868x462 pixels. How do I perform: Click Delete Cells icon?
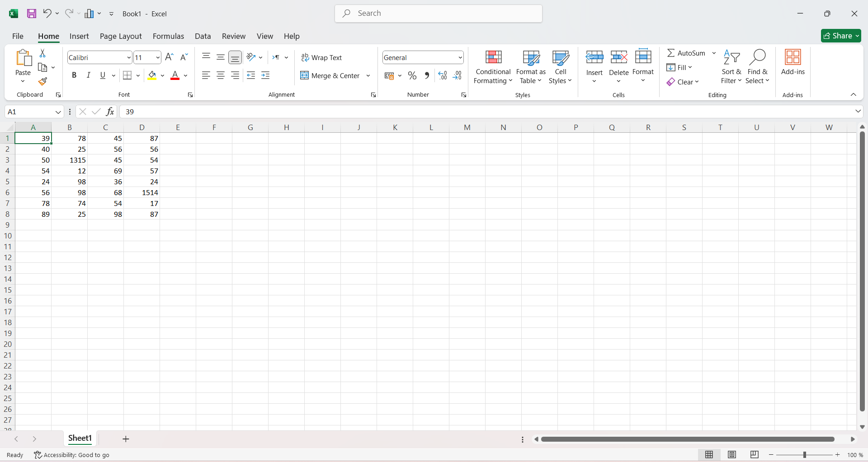coord(618,57)
